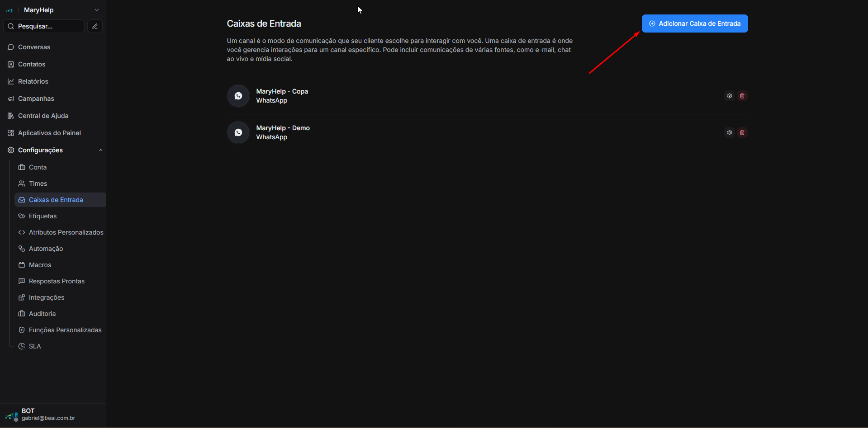Image resolution: width=868 pixels, height=428 pixels.
Task: Open settings gear for MaryHelp - Copa inbox
Action: [x=729, y=96]
